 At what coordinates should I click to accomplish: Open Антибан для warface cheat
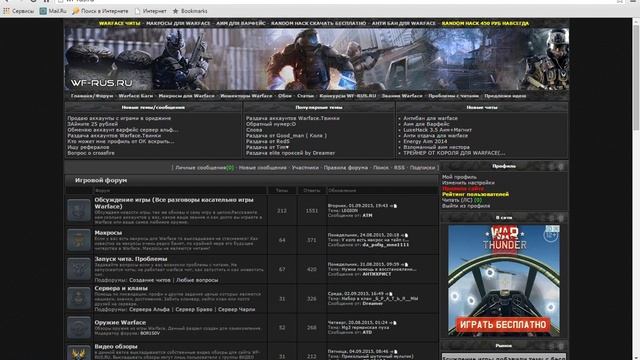pos(430,118)
